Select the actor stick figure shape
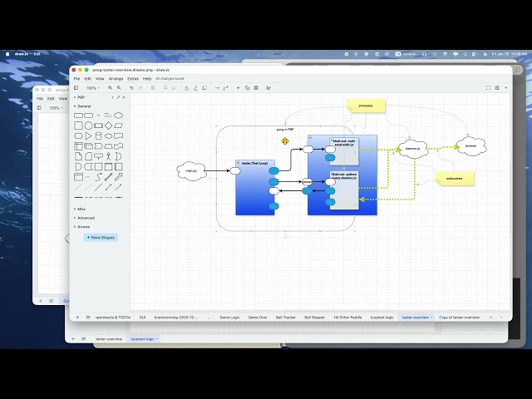The image size is (532, 399). point(109,156)
